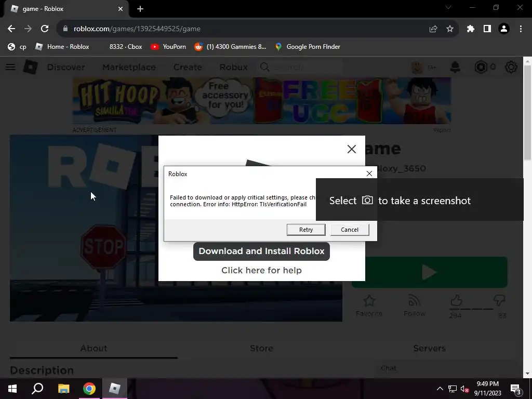Click the Favorite star icon

tap(369, 301)
